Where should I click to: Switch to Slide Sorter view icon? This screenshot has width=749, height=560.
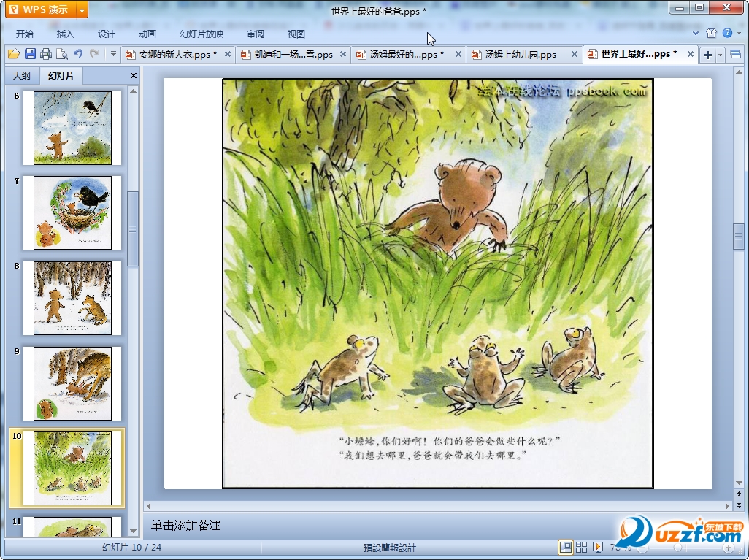coord(581,547)
